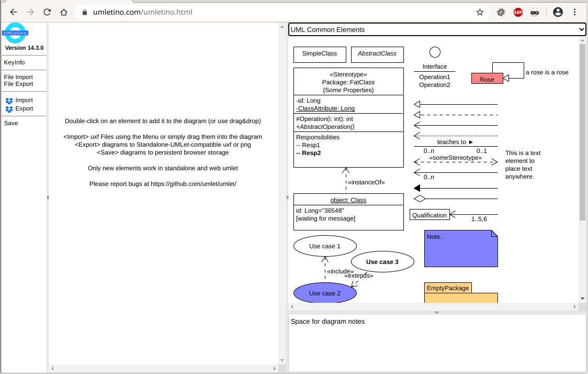Screen dimensions: 588x374
Task: Click the diagram canvas horizontal scrollbar
Action: [x=163, y=368]
